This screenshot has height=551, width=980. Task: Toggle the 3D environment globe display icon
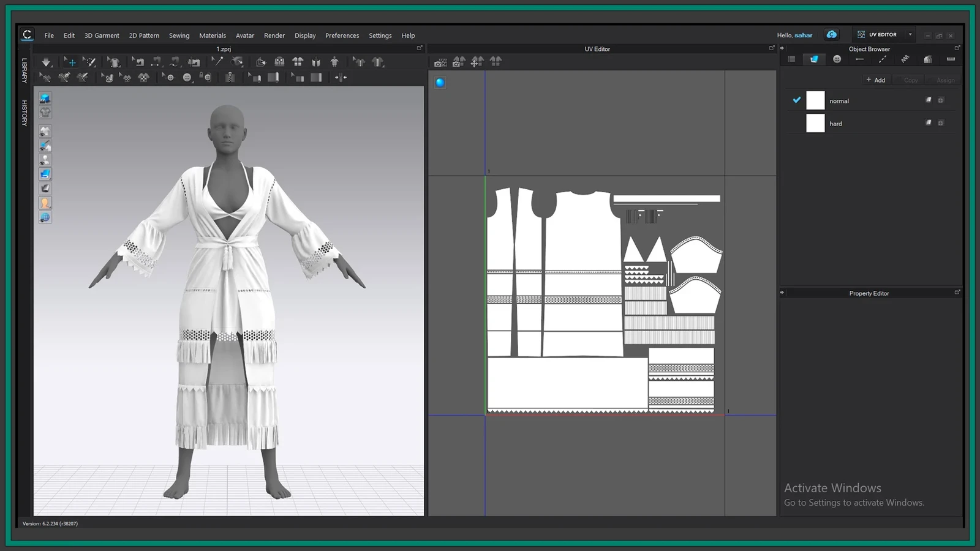pyautogui.click(x=45, y=217)
